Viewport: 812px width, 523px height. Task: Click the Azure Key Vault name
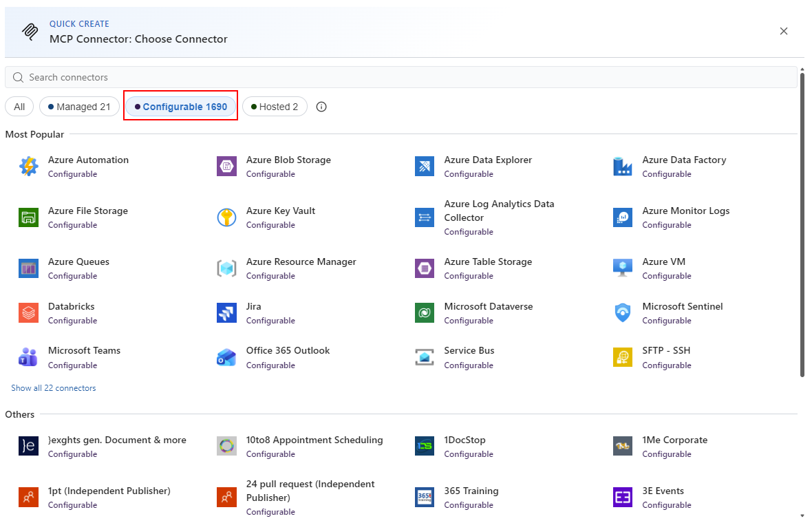281,211
